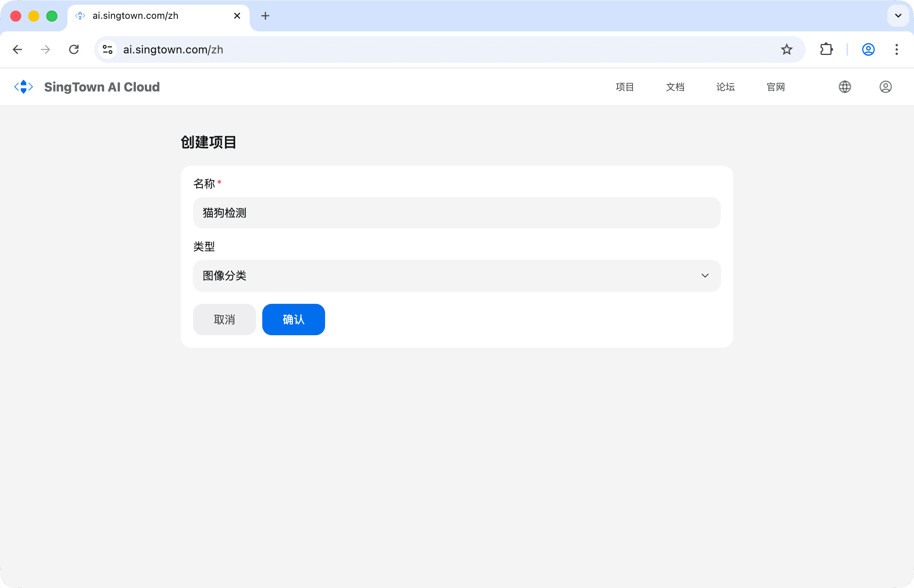914x588 pixels.
Task: Click the Chrome profile avatar icon
Action: click(868, 49)
